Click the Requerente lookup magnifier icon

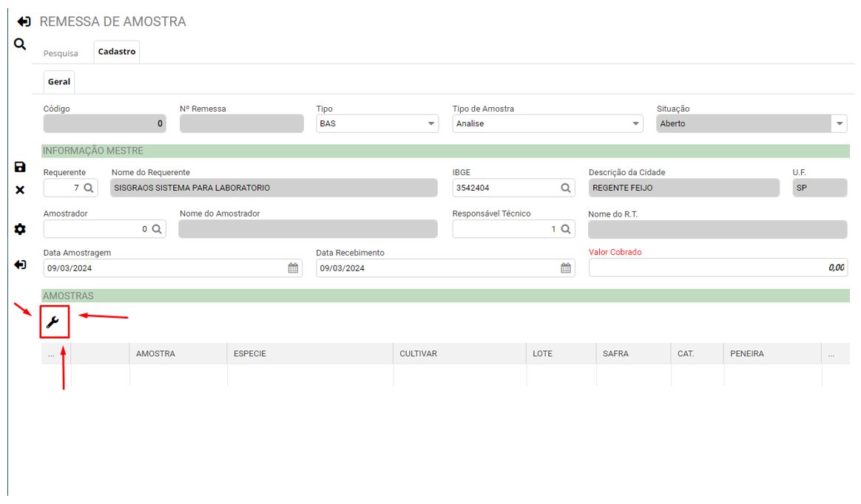pyautogui.click(x=89, y=188)
